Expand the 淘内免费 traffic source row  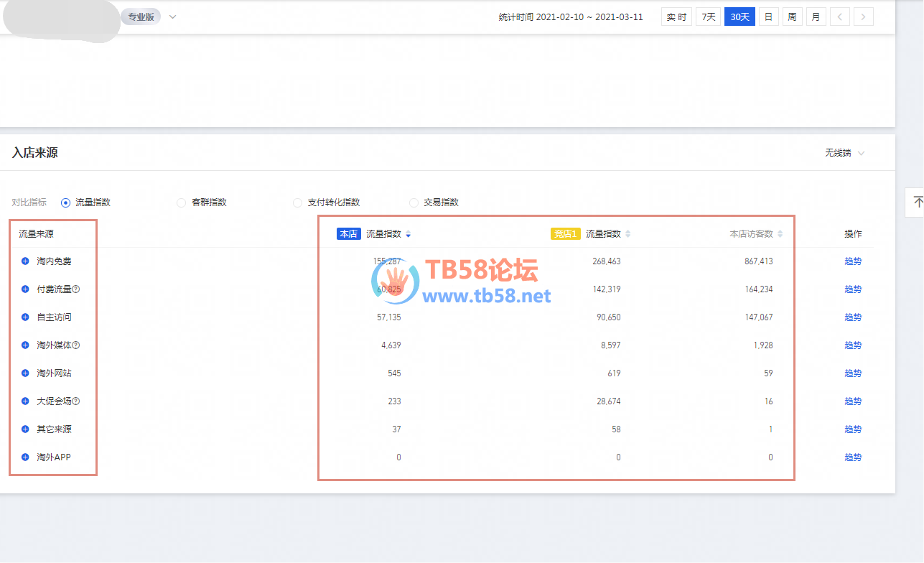coord(25,261)
